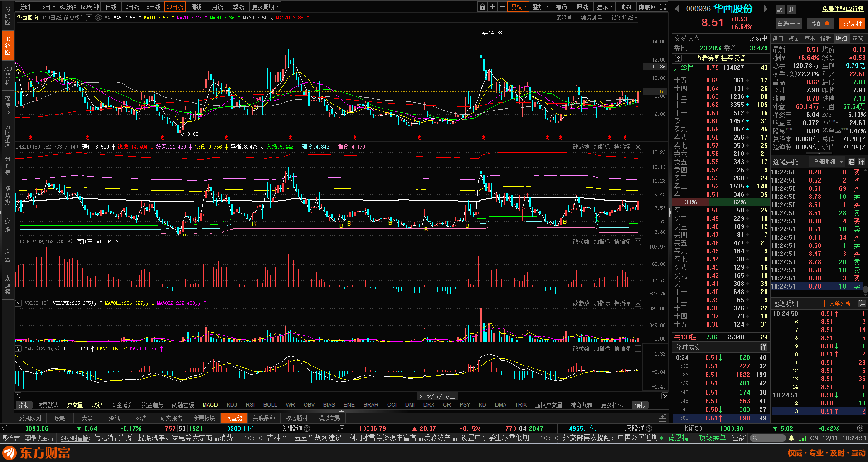The width and height of the screenshot is (868, 462).
Task: Toggle 均线 moving average indicator
Action: (x=97, y=405)
